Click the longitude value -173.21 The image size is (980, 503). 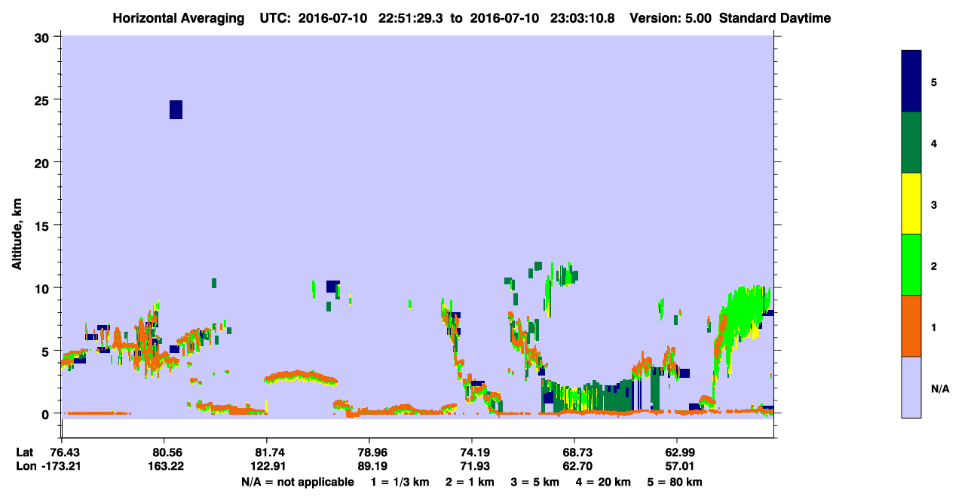coord(61,467)
